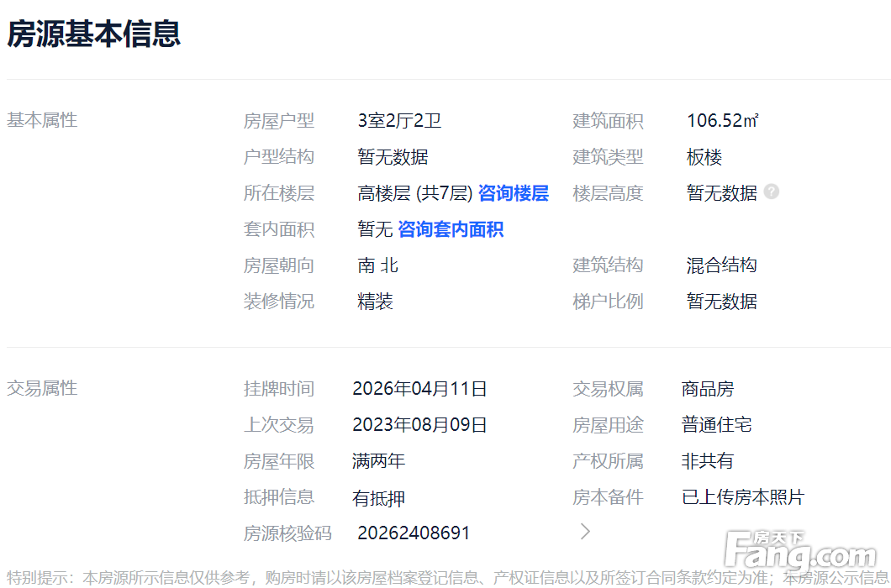Click the 有抵押 mortgage value
891x588 pixels.
[378, 498]
